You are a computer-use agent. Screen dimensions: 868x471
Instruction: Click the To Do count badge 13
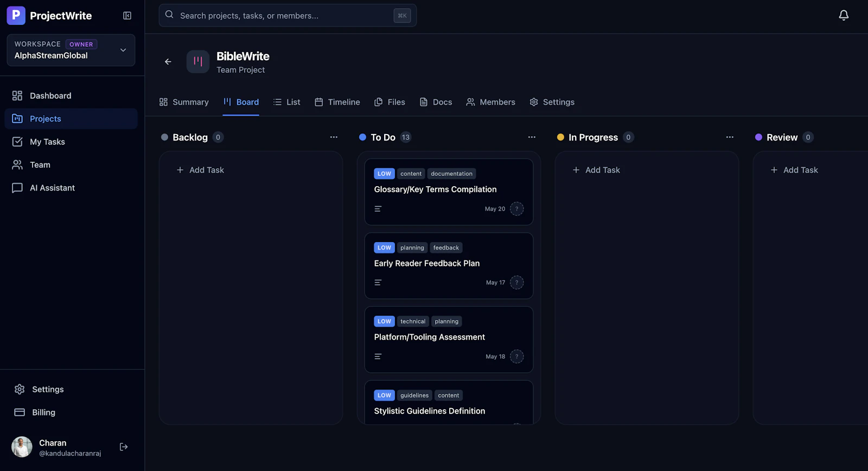(406, 137)
